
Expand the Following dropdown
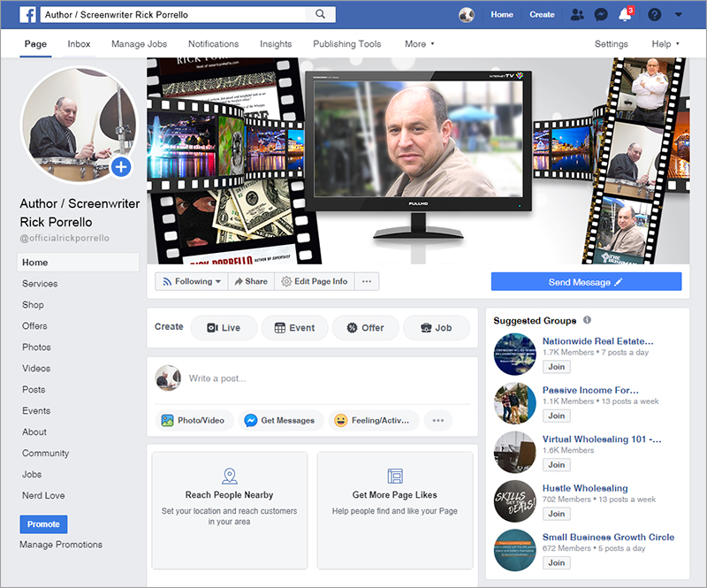pos(192,281)
